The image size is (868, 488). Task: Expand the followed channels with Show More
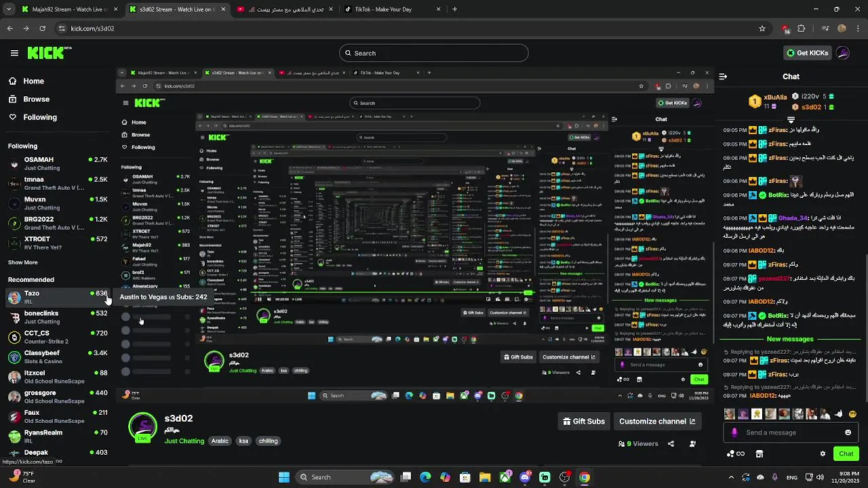[23, 262]
